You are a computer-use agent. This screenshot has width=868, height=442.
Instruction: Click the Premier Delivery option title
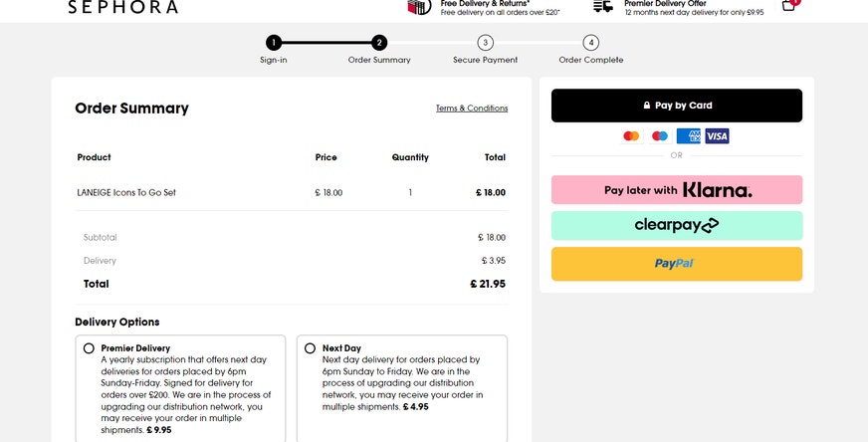coord(135,348)
